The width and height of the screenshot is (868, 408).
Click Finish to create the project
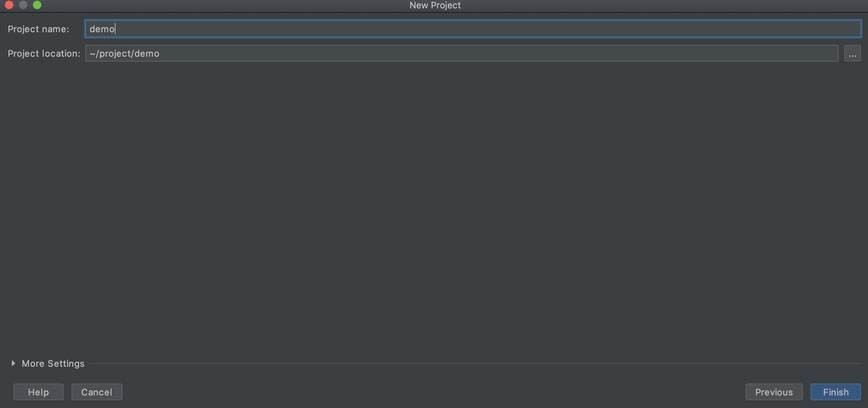point(835,392)
